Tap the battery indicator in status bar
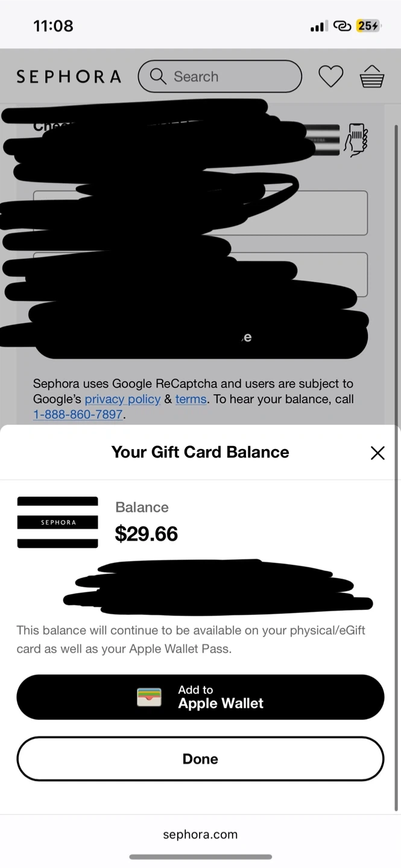 (x=368, y=26)
